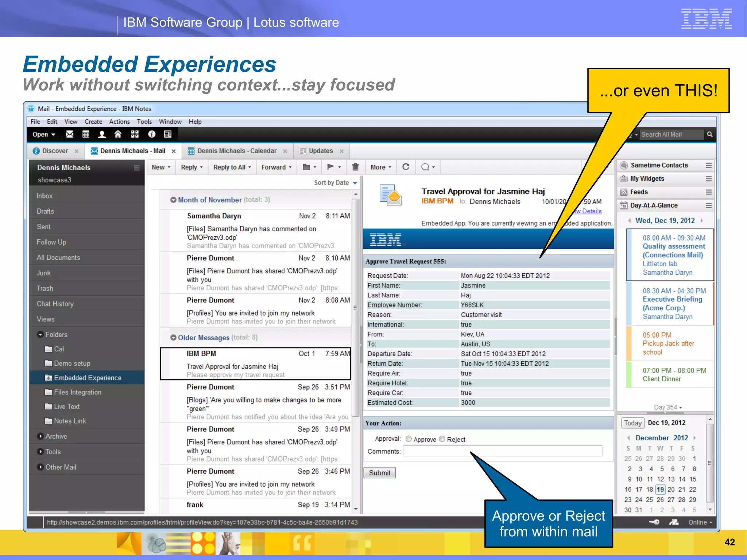Close the Updates tab
The width and height of the screenshot is (747, 560).
[x=341, y=151]
